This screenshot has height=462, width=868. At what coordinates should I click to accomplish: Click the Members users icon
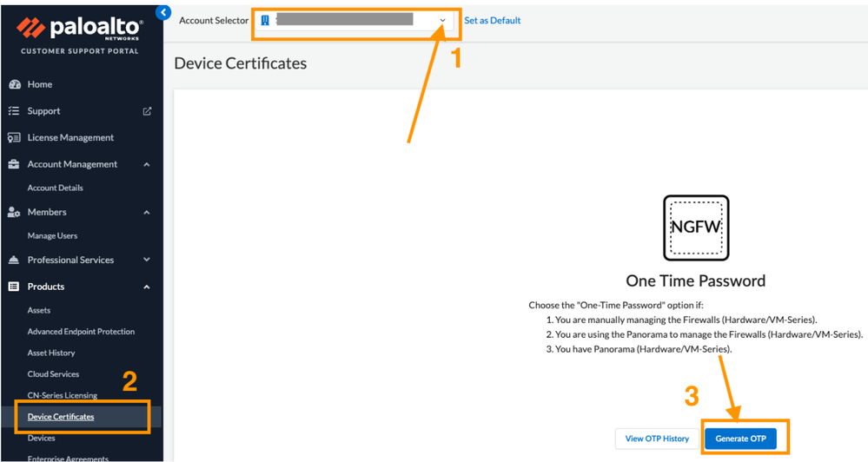click(14, 213)
